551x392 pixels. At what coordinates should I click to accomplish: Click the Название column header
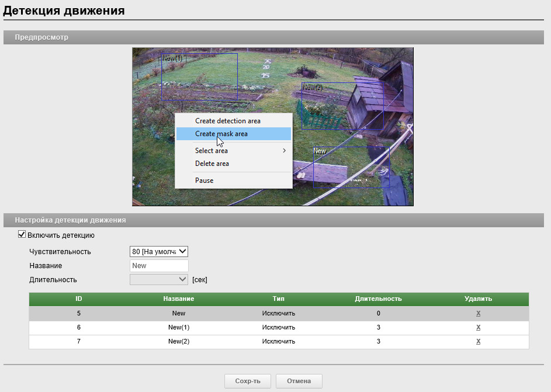pos(179,299)
